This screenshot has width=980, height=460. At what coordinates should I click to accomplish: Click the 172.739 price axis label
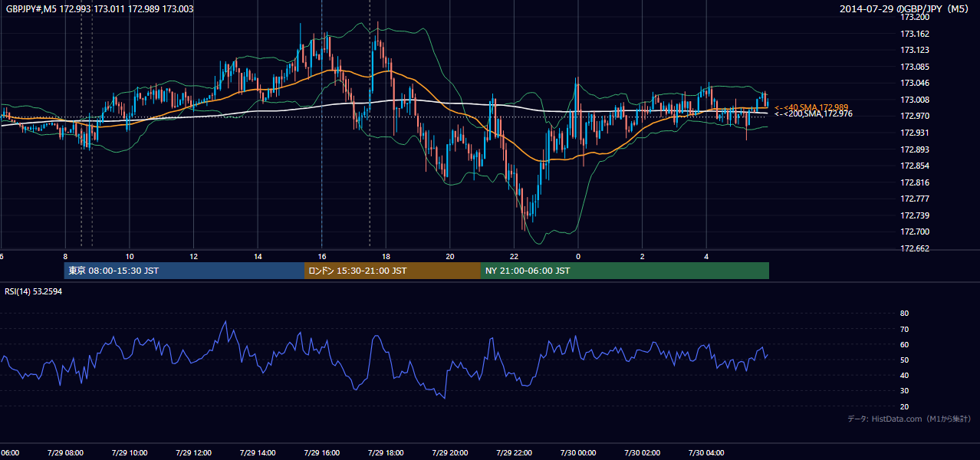pyautogui.click(x=914, y=215)
